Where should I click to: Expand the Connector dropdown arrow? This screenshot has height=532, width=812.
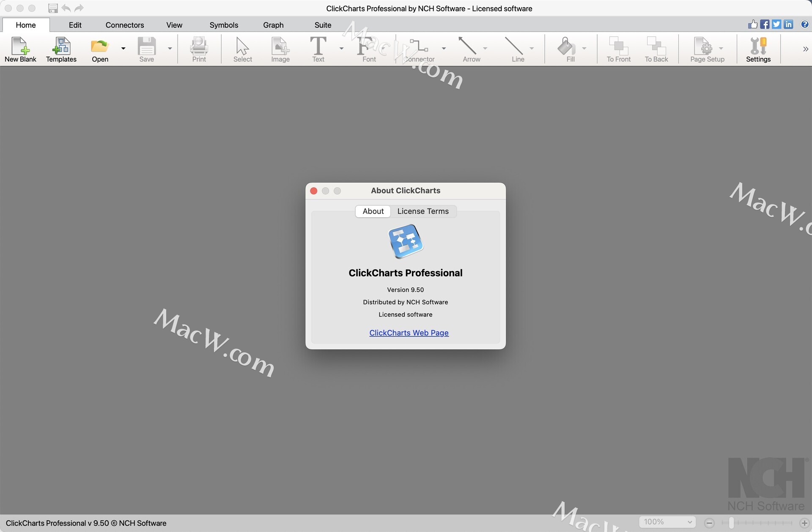pyautogui.click(x=444, y=48)
